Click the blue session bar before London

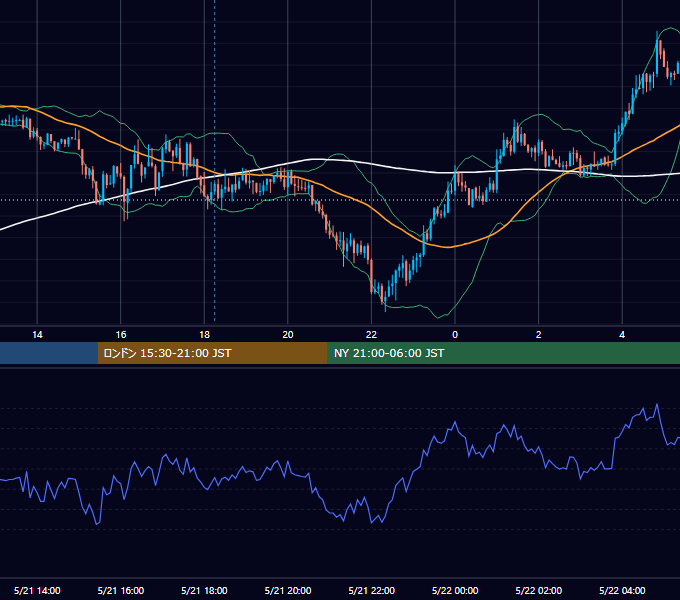(49, 353)
